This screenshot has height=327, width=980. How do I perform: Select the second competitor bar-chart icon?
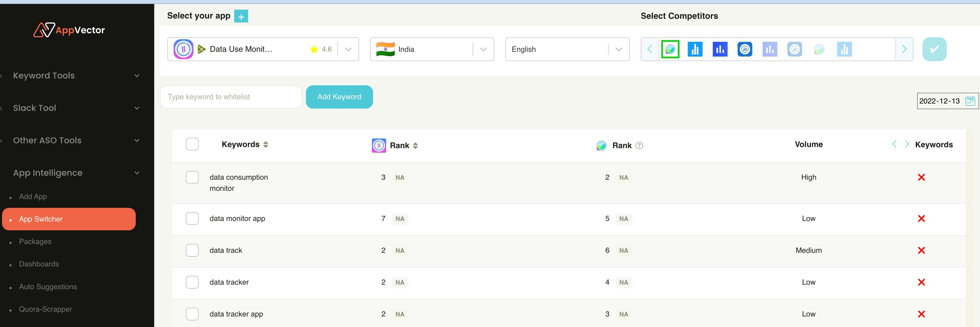click(x=695, y=49)
